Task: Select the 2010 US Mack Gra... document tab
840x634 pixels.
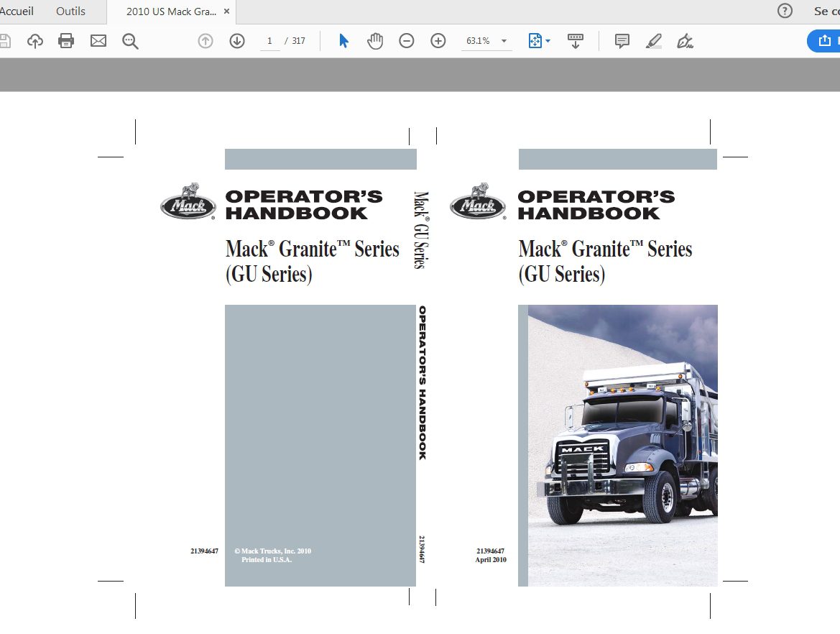Action: pos(171,12)
